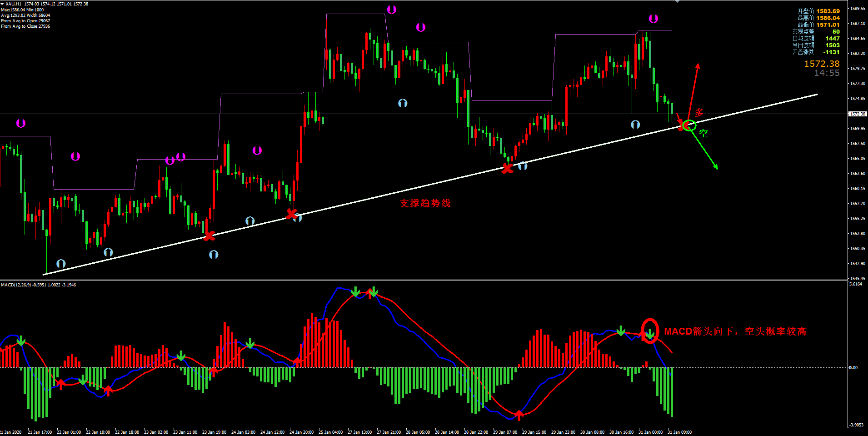The height and width of the screenshot is (436, 868).
Task: Select the 'Max:1586.04 Min:1000' info line
Action: pos(22,10)
